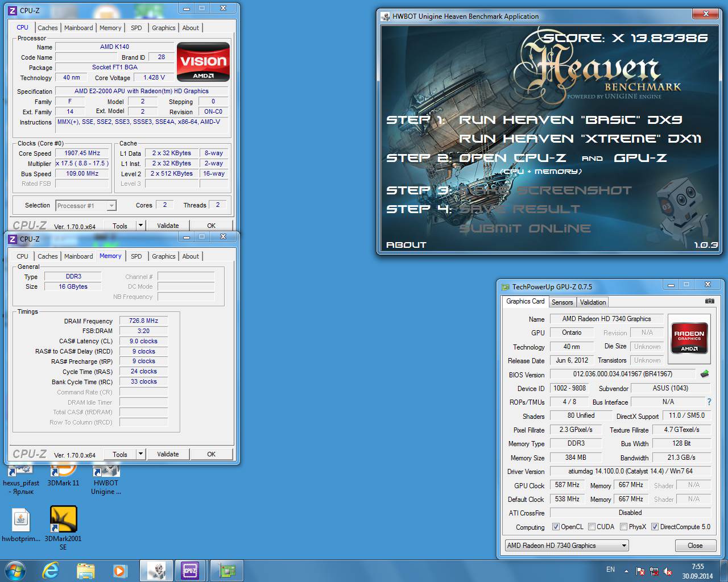Click the camera screenshot icon in GPU-Z
728x582 pixels.
coord(709,301)
